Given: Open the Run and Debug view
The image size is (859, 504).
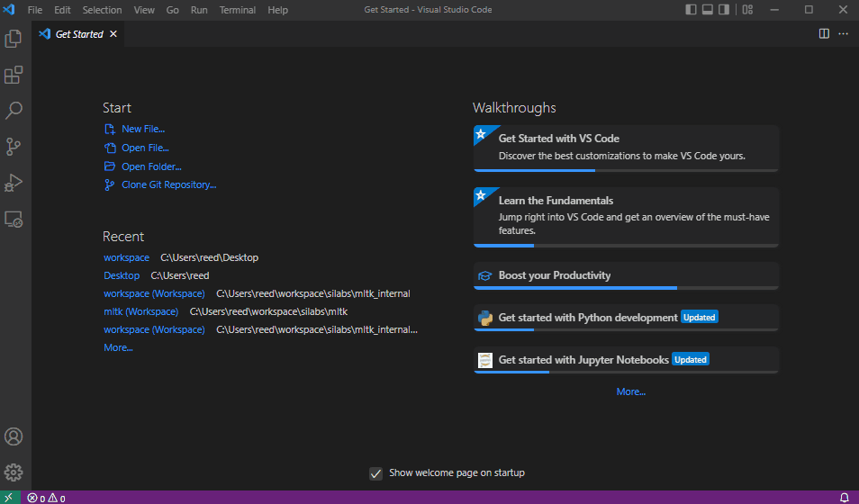Looking at the screenshot, I should [14, 183].
